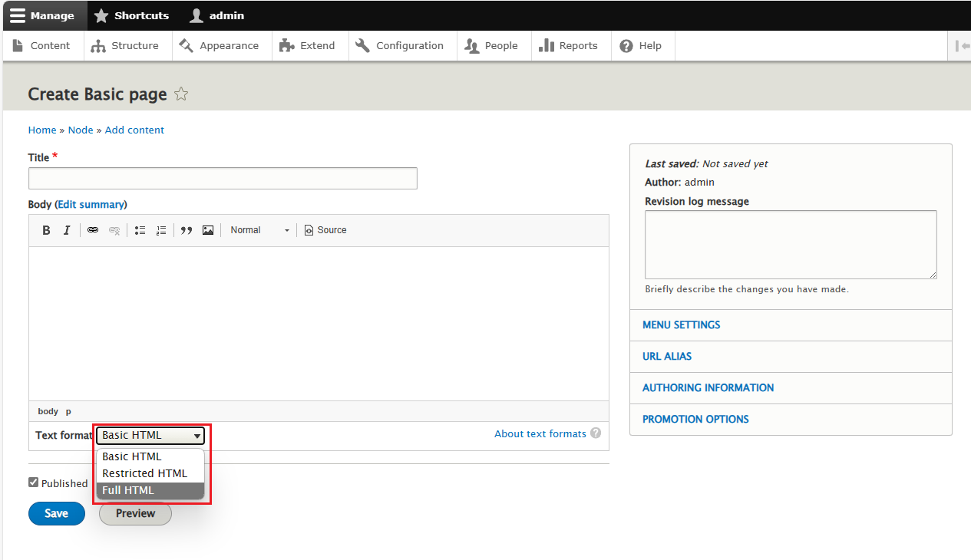Open the About text formats link
Viewport: 971px width, 560px height.
[540, 433]
